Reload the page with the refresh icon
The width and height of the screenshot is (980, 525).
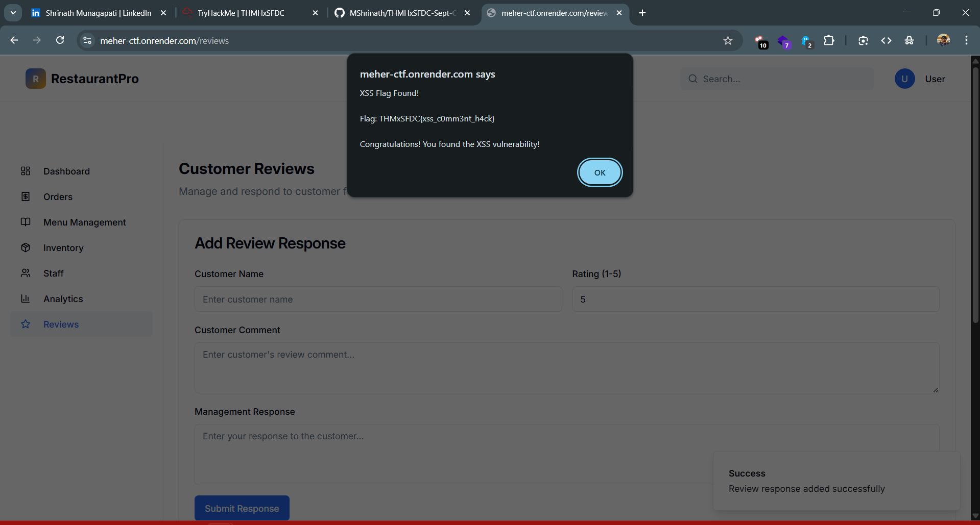tap(60, 40)
